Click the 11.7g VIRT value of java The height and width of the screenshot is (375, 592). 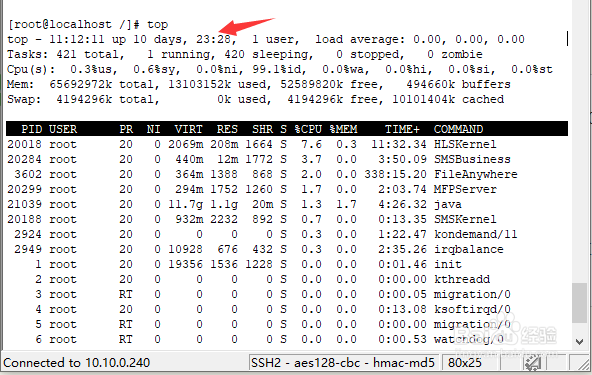(x=185, y=204)
